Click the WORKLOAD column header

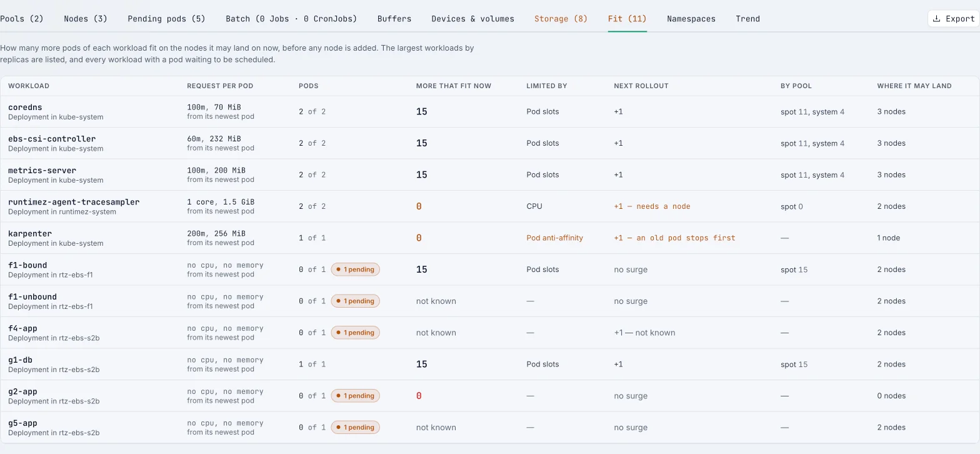(x=29, y=86)
